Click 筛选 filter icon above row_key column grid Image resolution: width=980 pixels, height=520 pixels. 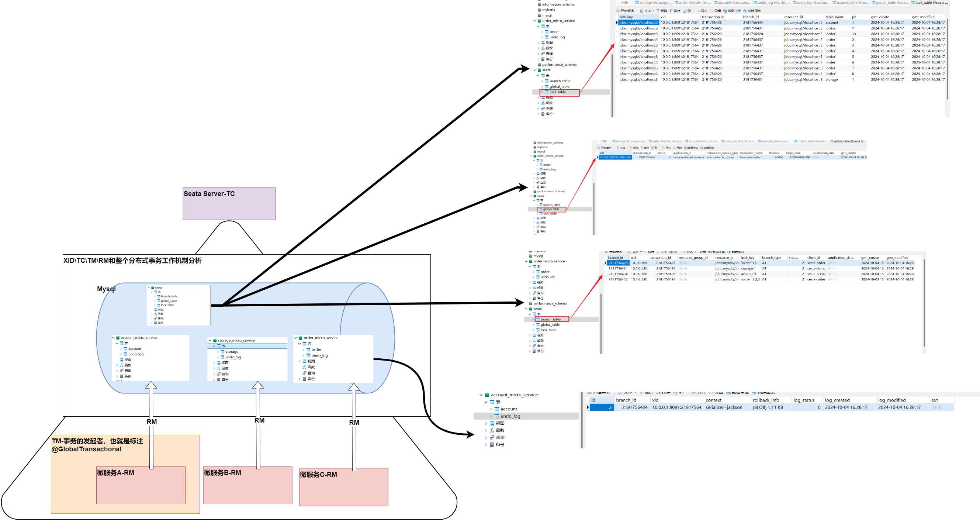(658, 11)
